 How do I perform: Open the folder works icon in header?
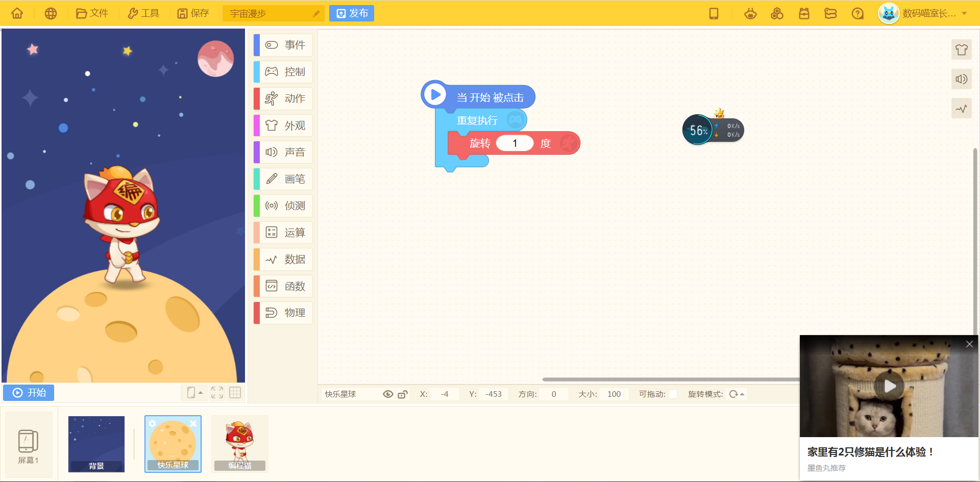click(x=830, y=13)
